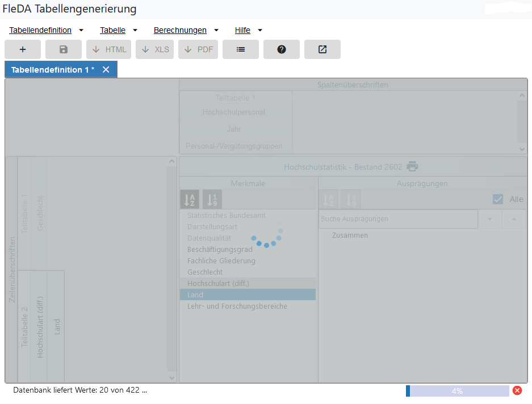
Task: Sort Merkmale alphabetically with A-Z icon
Action: coord(190,199)
